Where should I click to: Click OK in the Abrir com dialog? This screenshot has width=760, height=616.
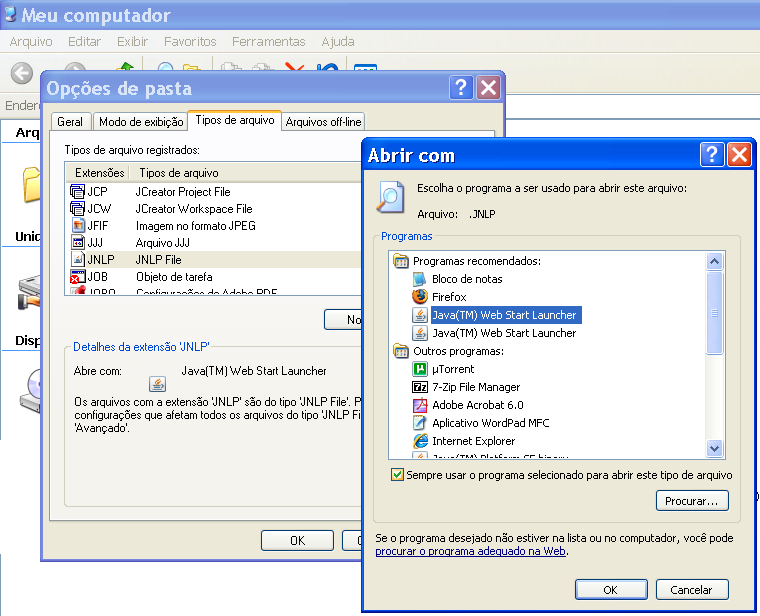tap(611, 590)
